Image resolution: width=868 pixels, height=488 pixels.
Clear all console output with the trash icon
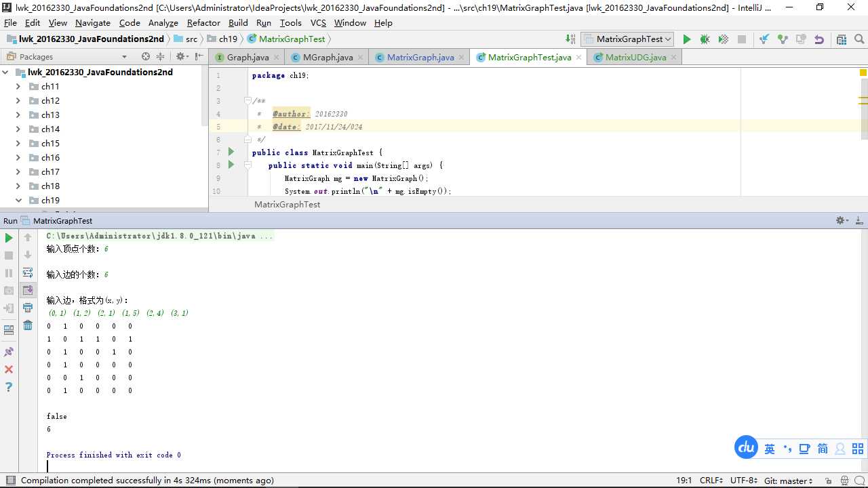[28, 325]
